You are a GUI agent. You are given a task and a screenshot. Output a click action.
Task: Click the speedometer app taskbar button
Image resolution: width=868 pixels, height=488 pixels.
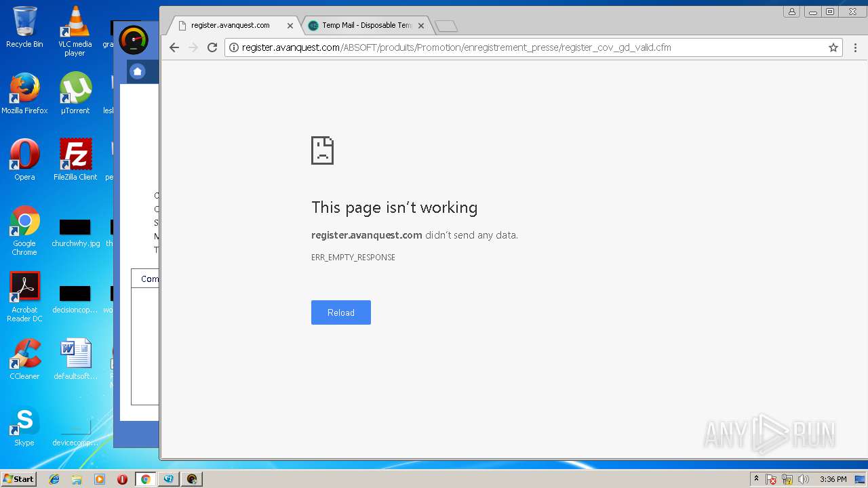pyautogui.click(x=192, y=479)
